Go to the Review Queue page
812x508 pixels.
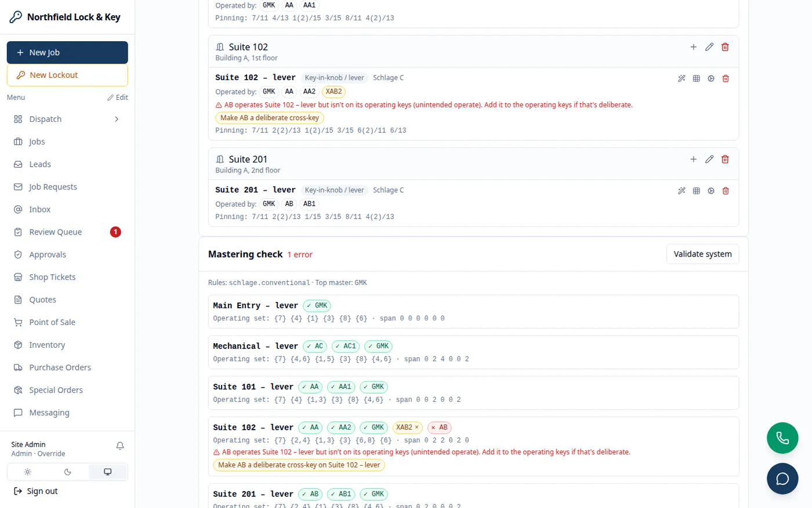point(67,232)
